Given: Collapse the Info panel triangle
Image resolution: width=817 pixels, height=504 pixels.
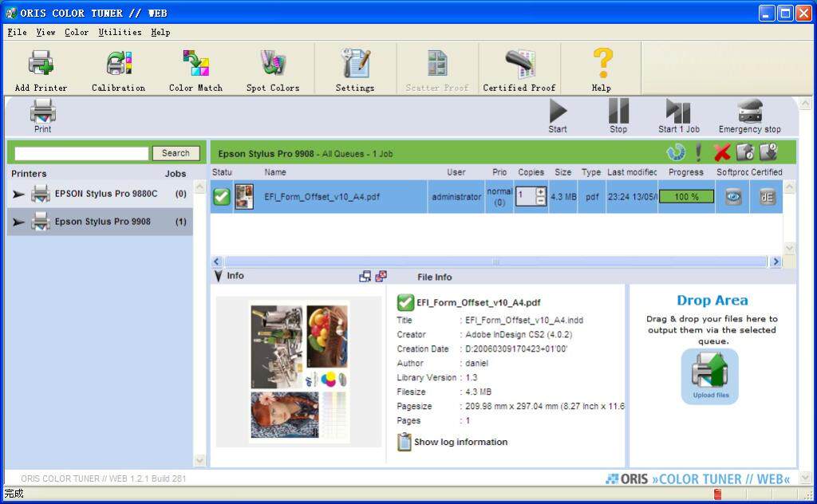Looking at the screenshot, I should 219,276.
